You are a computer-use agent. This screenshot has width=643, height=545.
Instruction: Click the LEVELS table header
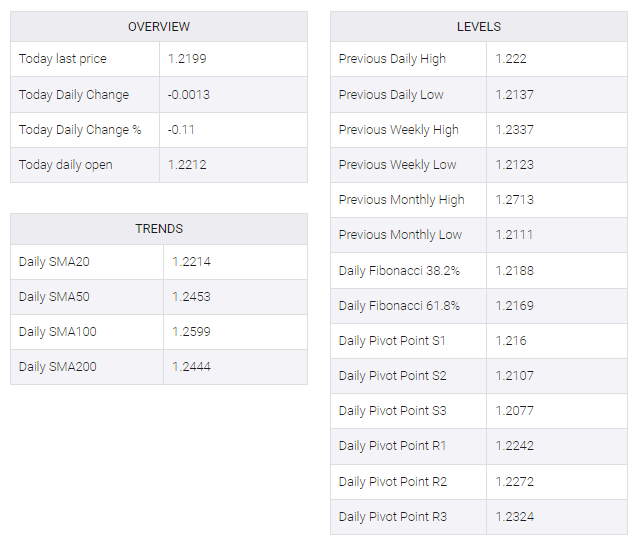[478, 27]
